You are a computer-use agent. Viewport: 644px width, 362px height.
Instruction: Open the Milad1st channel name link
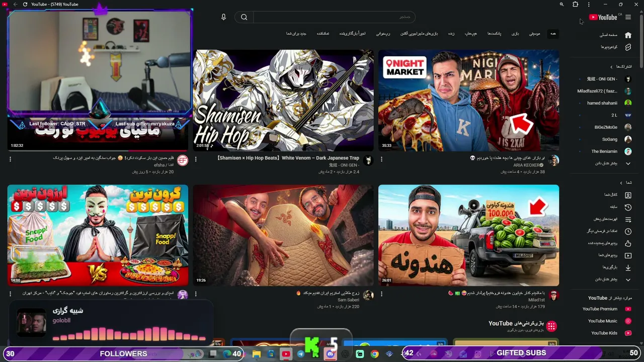(537, 300)
